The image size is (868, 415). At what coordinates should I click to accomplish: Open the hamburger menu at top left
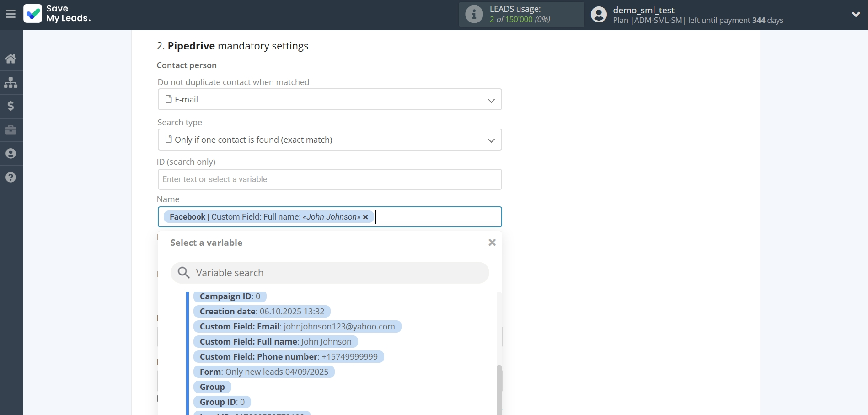[x=11, y=14]
